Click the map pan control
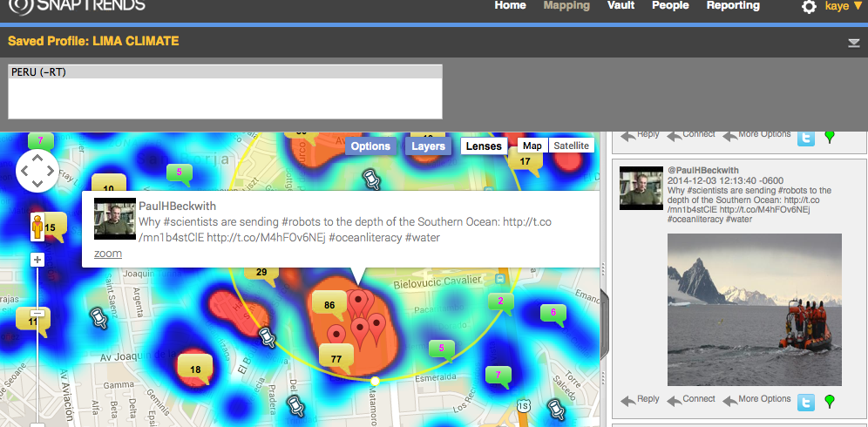 click(x=37, y=171)
